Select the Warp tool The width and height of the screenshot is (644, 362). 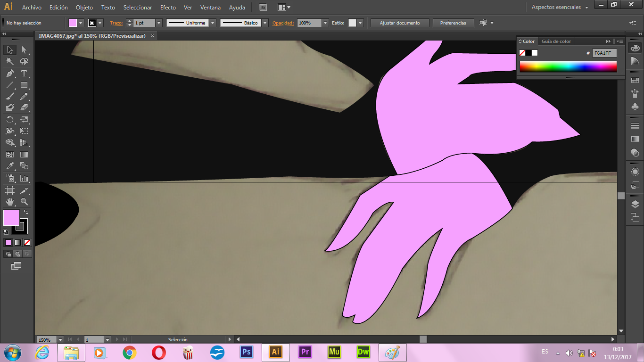coord(9,131)
